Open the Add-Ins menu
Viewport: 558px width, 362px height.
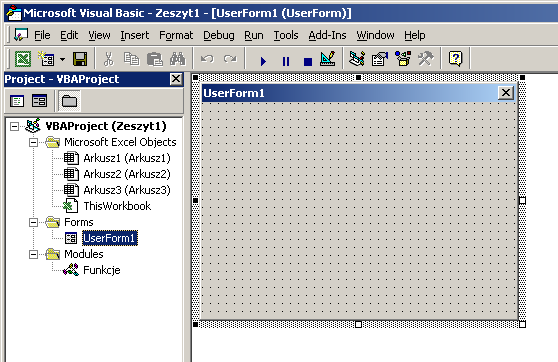click(327, 35)
